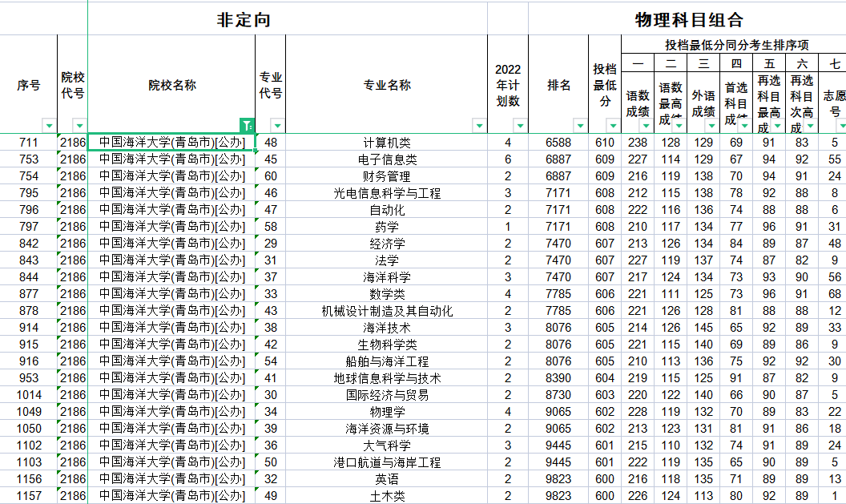Select the 物理科目组合 merged header cell
Image resolution: width=846 pixels, height=504 pixels.
687,19
